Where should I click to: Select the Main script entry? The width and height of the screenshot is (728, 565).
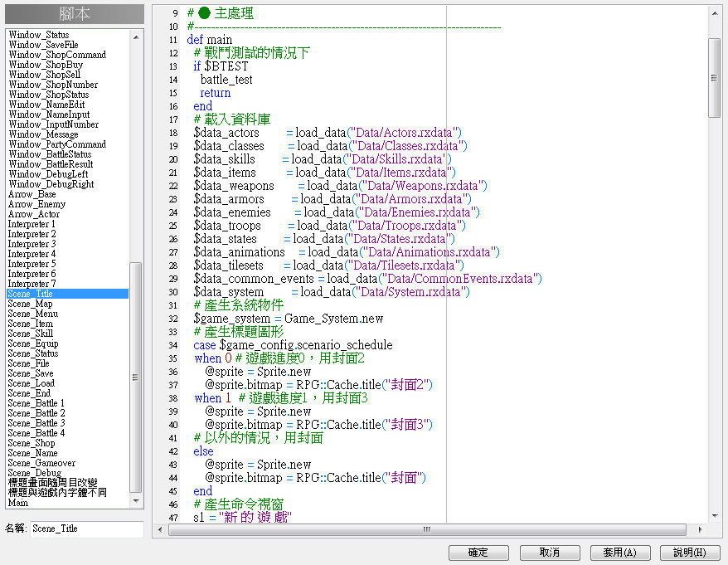point(18,503)
